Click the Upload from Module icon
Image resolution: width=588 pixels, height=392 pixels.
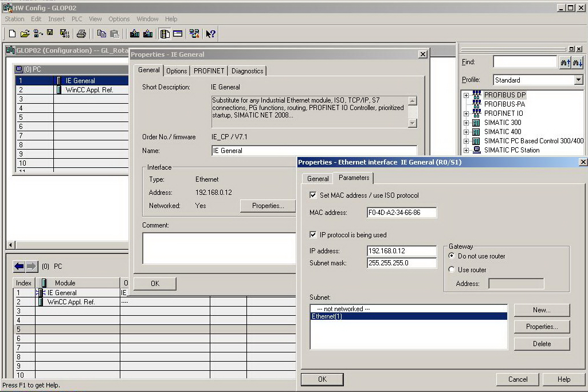148,34
